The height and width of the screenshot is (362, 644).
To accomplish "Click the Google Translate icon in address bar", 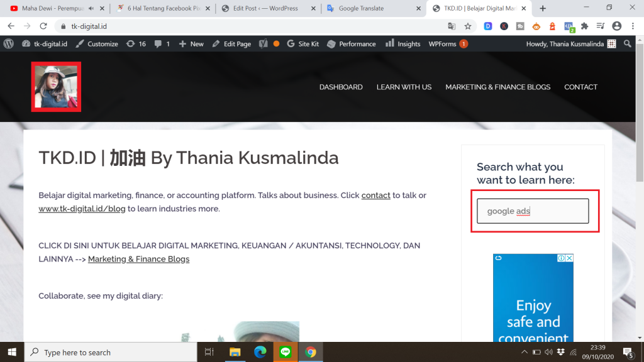I will click(452, 26).
